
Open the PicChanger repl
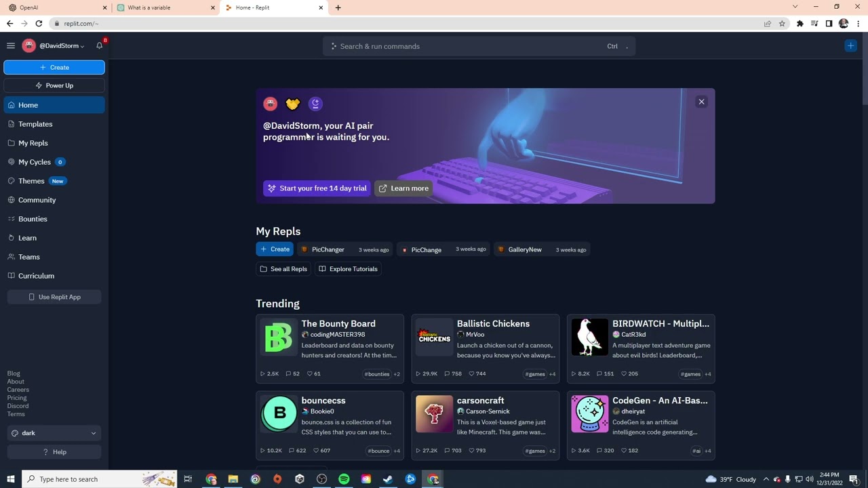pyautogui.click(x=344, y=249)
